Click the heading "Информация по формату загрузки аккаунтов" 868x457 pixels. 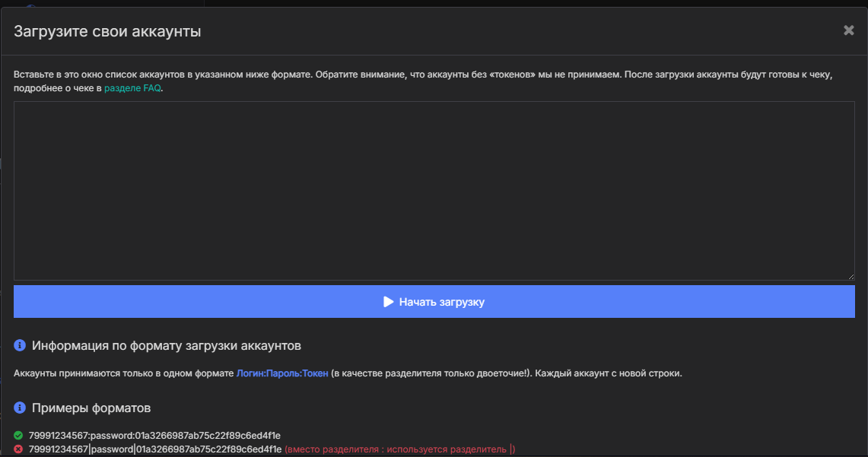(x=166, y=346)
